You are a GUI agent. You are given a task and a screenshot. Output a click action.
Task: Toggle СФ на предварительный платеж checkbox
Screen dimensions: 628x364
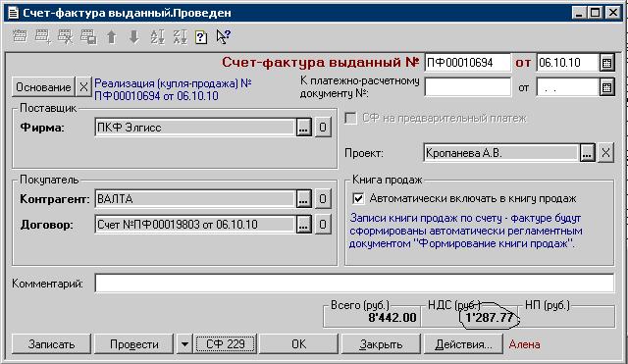click(350, 118)
